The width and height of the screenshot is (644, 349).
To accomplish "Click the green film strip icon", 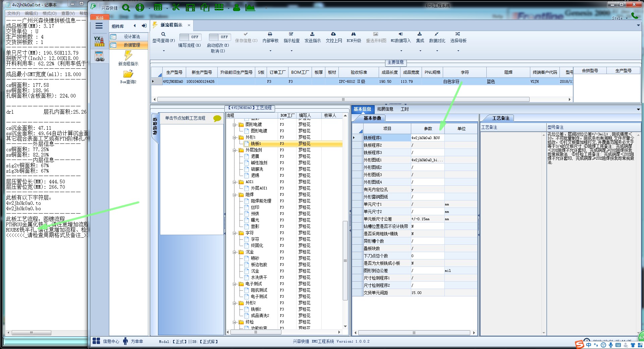I will tap(190, 7).
